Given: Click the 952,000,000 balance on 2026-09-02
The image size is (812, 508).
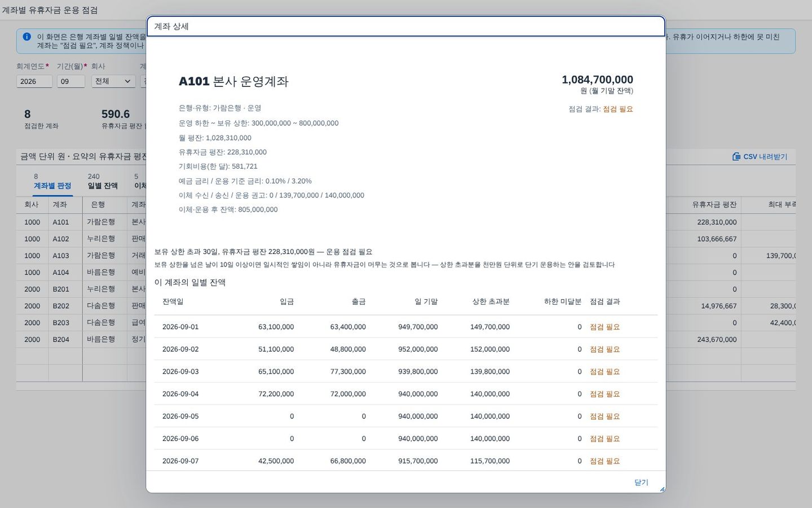Looking at the screenshot, I should pyautogui.click(x=418, y=349).
